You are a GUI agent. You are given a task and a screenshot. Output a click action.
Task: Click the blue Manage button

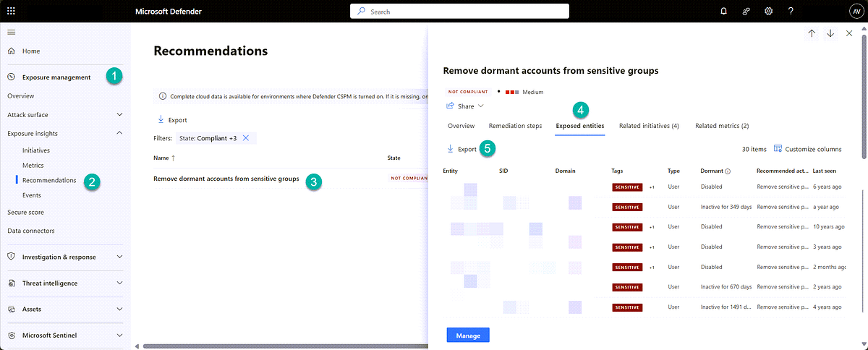tap(468, 335)
